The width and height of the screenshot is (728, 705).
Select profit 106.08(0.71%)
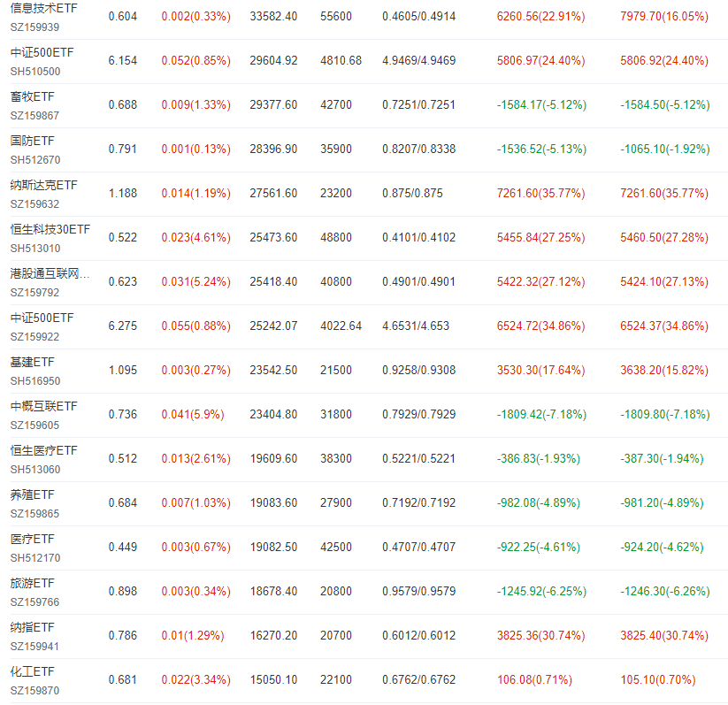click(x=534, y=679)
